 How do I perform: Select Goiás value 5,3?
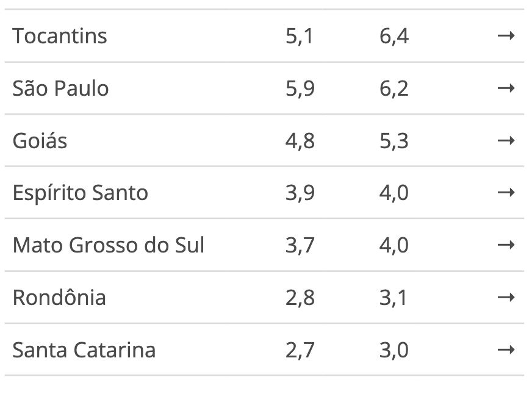[394, 141]
